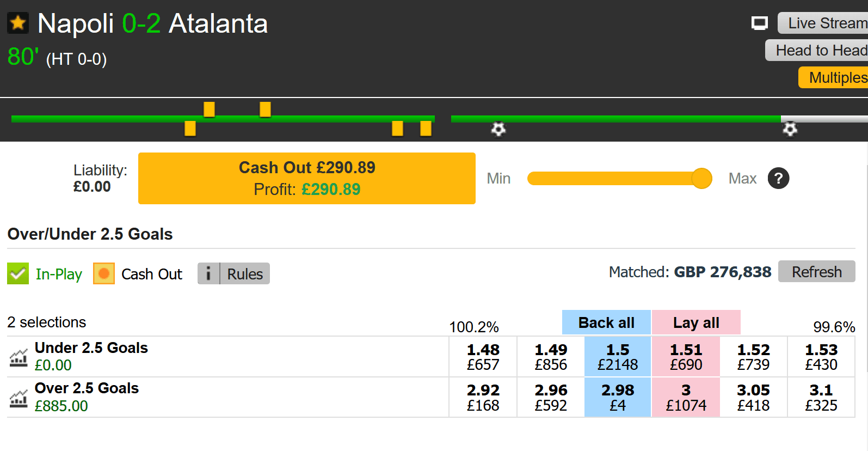Toggle the orange Cash Out indicator
This screenshot has height=451, width=868.
tap(104, 273)
